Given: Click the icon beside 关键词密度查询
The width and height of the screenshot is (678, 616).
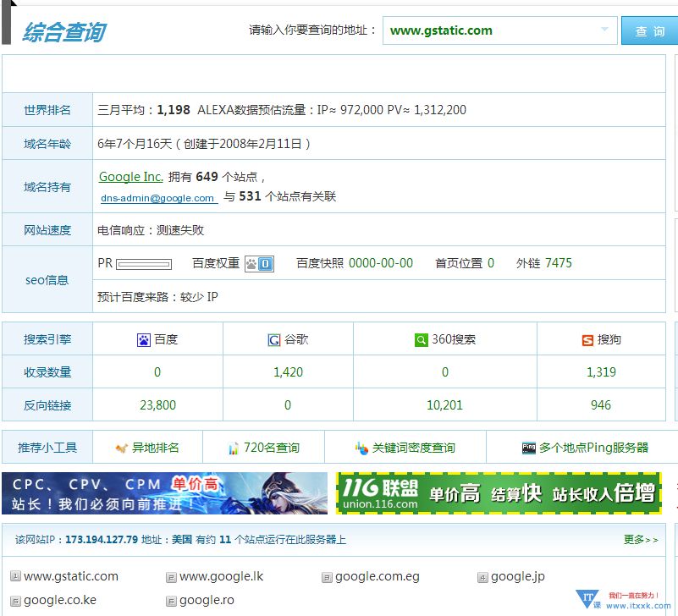Looking at the screenshot, I should point(361,448).
